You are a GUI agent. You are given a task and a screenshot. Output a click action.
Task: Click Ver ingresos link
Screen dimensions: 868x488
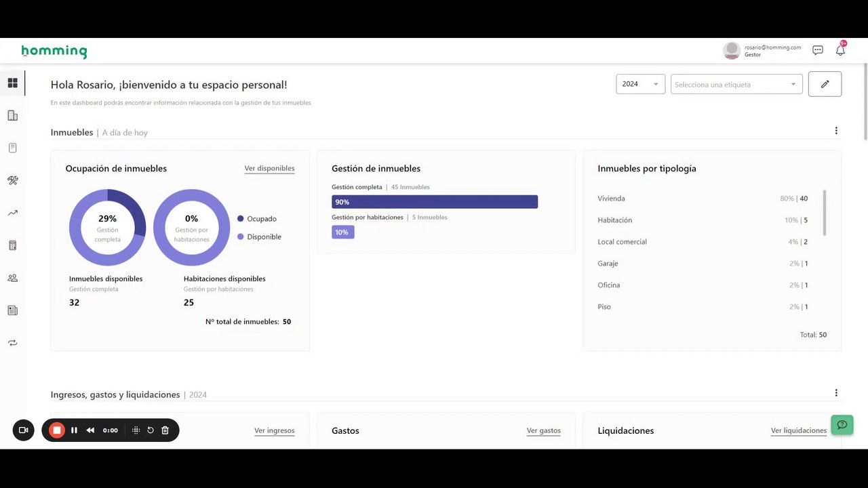coord(274,430)
